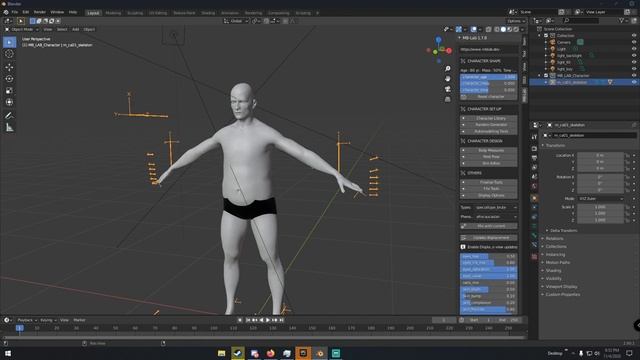Select the Move tool
The image size is (640, 360).
9,67
